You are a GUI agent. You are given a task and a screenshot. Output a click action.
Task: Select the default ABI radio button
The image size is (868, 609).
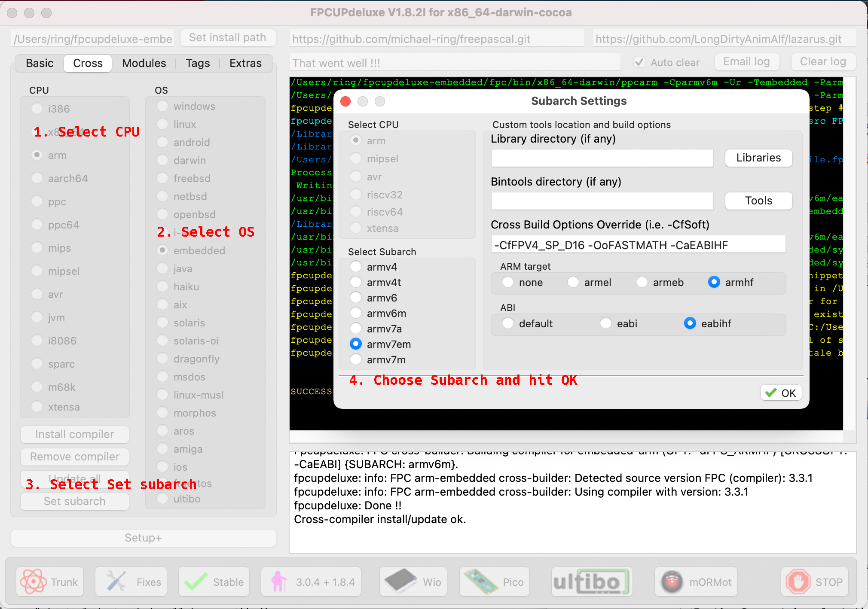(x=508, y=323)
